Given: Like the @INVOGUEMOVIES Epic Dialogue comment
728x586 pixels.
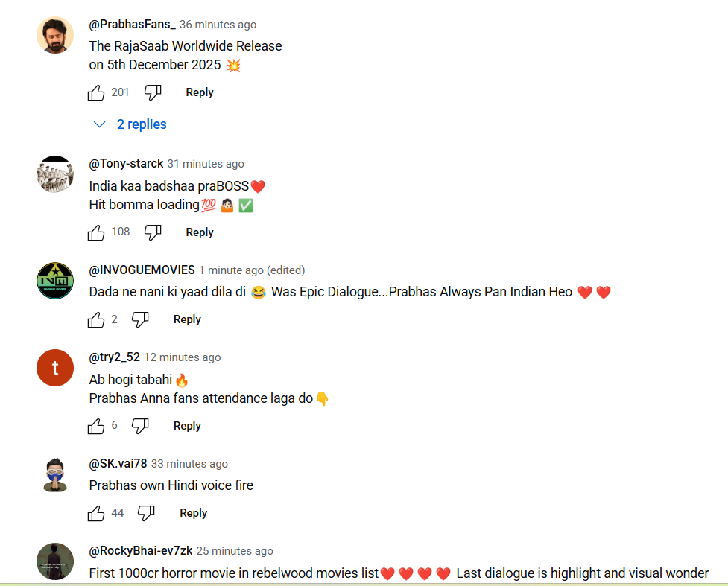Looking at the screenshot, I should [x=96, y=319].
